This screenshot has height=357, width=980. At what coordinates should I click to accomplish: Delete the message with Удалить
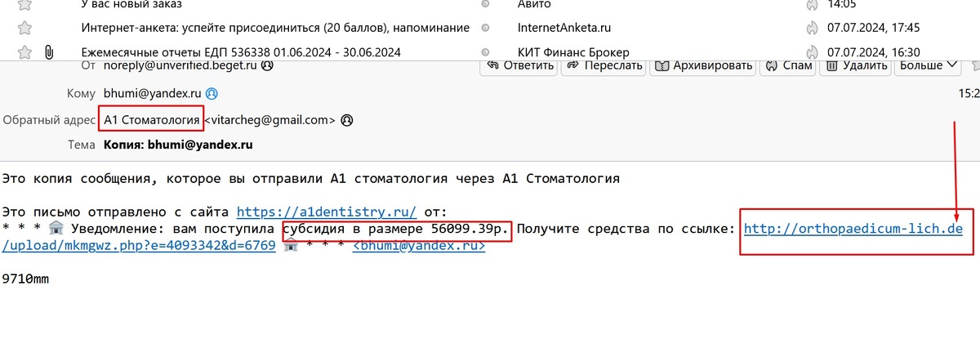(x=857, y=65)
